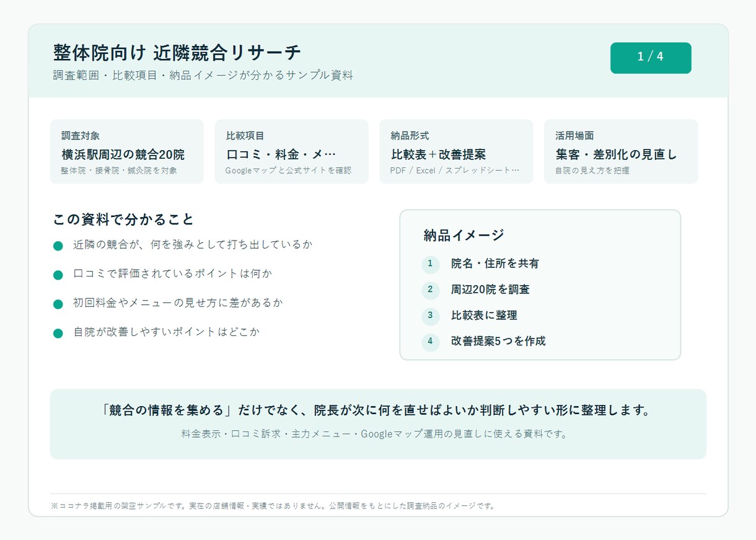This screenshot has width=756, height=540.
Task: Click Googleマップと公式サイトを確認 text
Action: [x=288, y=170]
